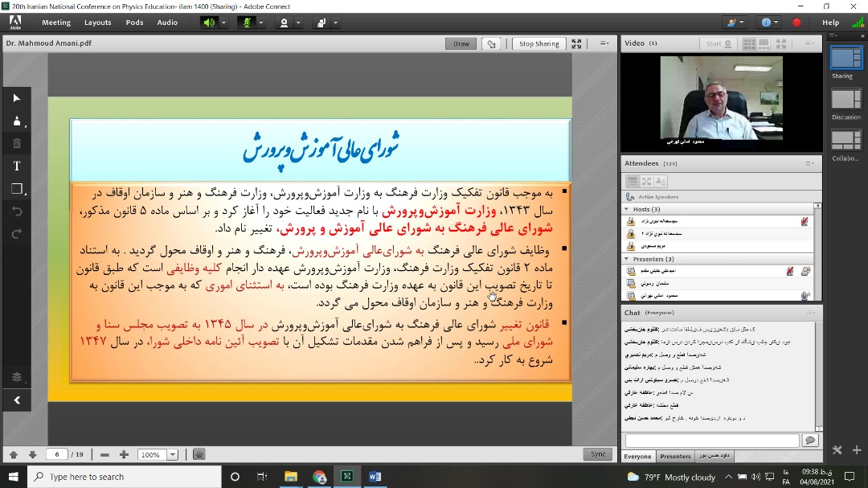The image size is (868, 488).
Task: Click the full screen share pod icon
Action: (576, 43)
